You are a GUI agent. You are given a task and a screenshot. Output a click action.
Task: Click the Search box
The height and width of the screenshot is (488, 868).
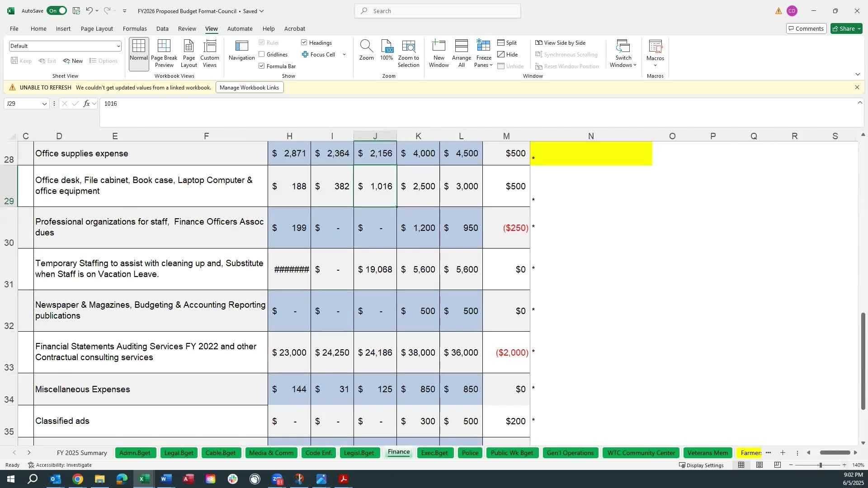[438, 11]
